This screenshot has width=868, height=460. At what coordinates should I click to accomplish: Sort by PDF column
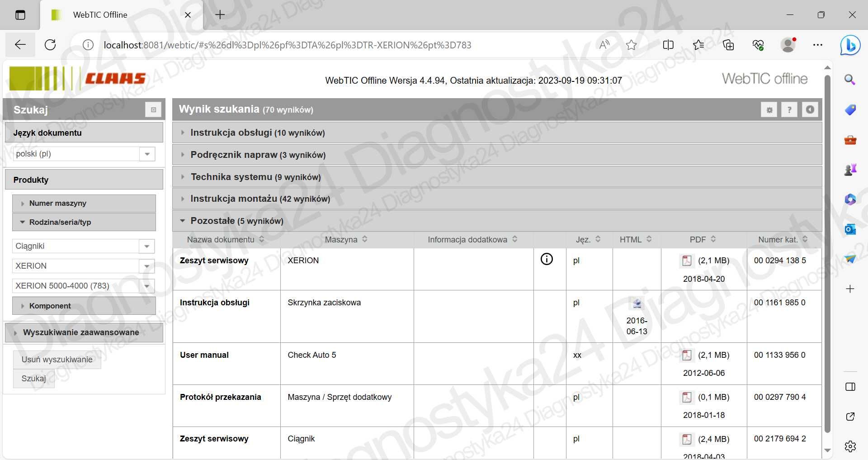tap(703, 240)
